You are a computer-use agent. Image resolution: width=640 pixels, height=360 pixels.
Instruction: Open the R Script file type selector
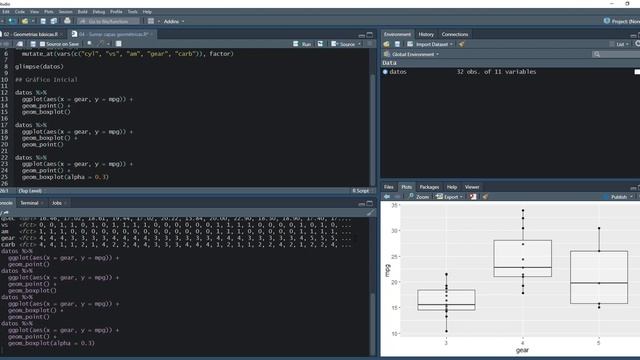362,191
